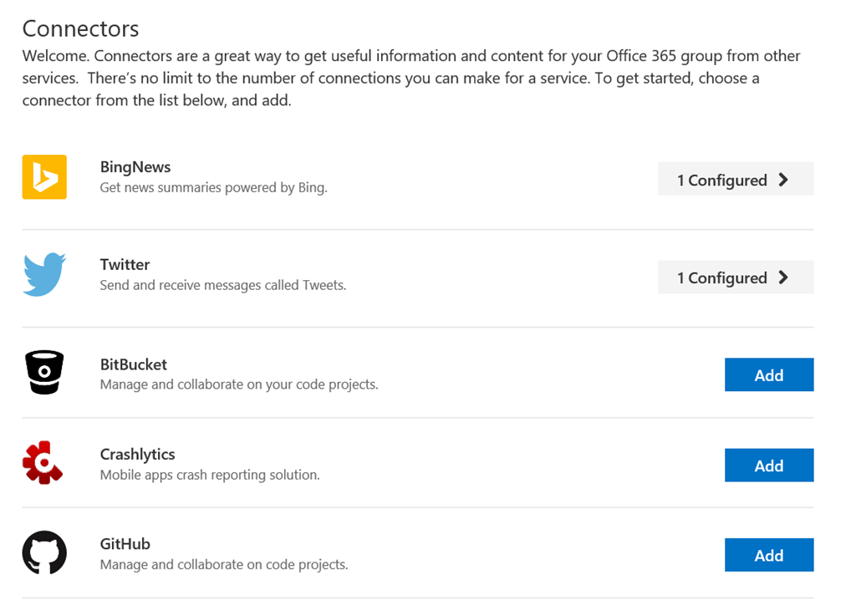
Task: Add the BitBucket connector
Action: point(769,374)
